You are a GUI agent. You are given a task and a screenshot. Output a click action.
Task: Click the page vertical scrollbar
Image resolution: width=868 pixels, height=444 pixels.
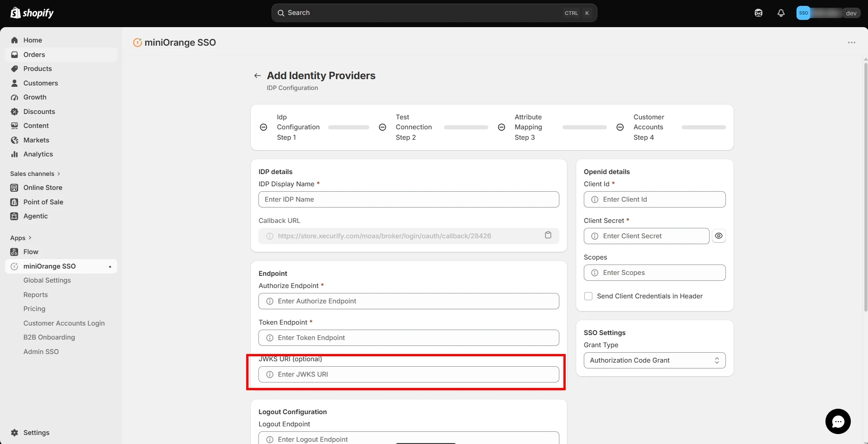point(865,187)
